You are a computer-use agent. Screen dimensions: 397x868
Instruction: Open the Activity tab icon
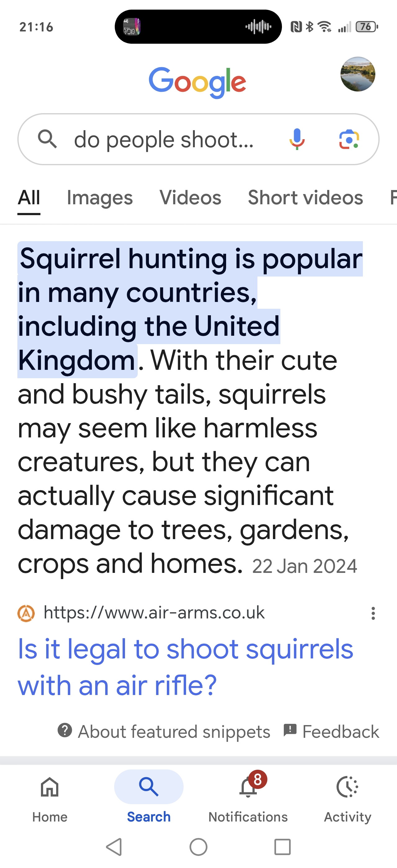coord(347,788)
